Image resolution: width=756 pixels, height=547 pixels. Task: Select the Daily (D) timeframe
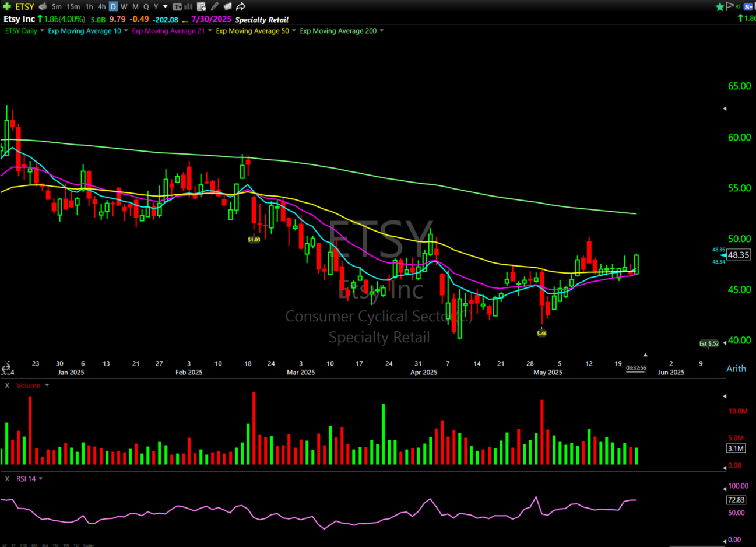coord(113,6)
